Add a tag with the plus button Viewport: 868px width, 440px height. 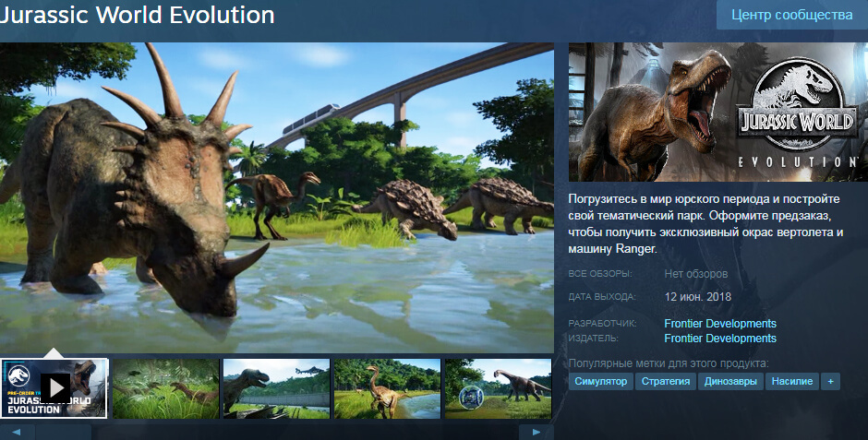click(x=830, y=381)
